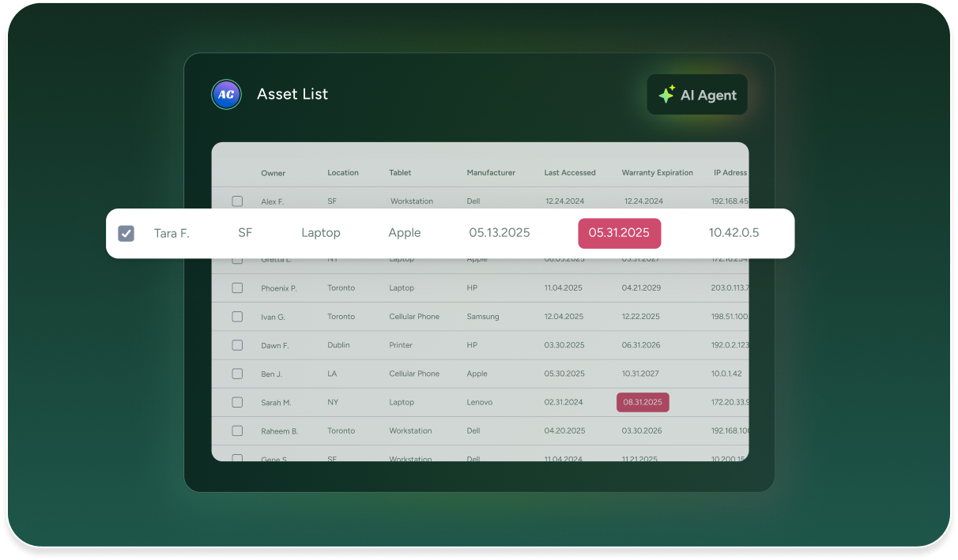This screenshot has width=958, height=560.
Task: Select the 02.31.2024 last accessed date
Action: [x=564, y=402]
